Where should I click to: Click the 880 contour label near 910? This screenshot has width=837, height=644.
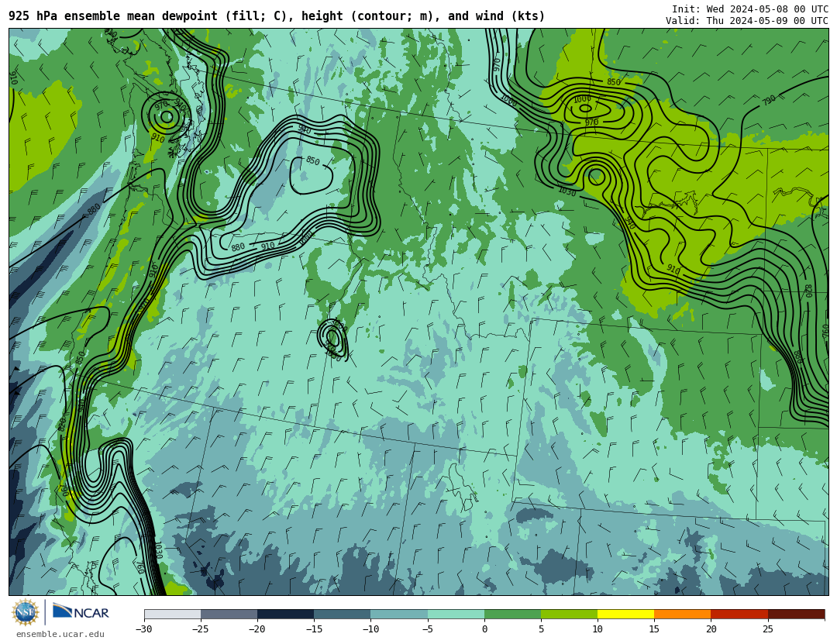tap(238, 247)
